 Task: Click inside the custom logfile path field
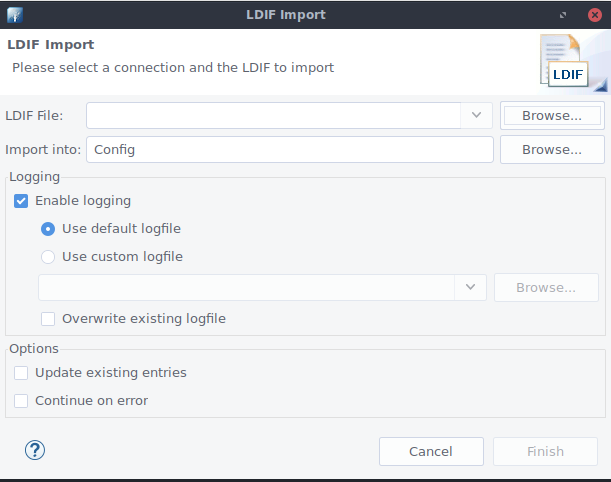246,287
